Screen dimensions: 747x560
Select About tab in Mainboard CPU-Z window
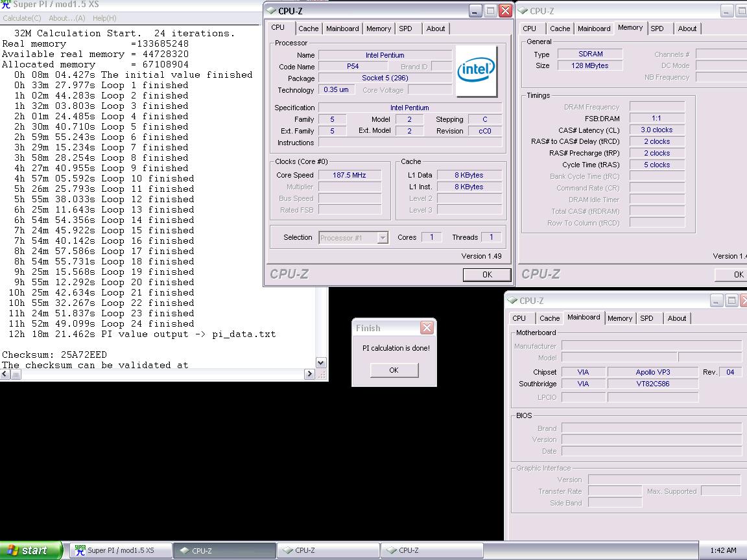[x=676, y=318]
